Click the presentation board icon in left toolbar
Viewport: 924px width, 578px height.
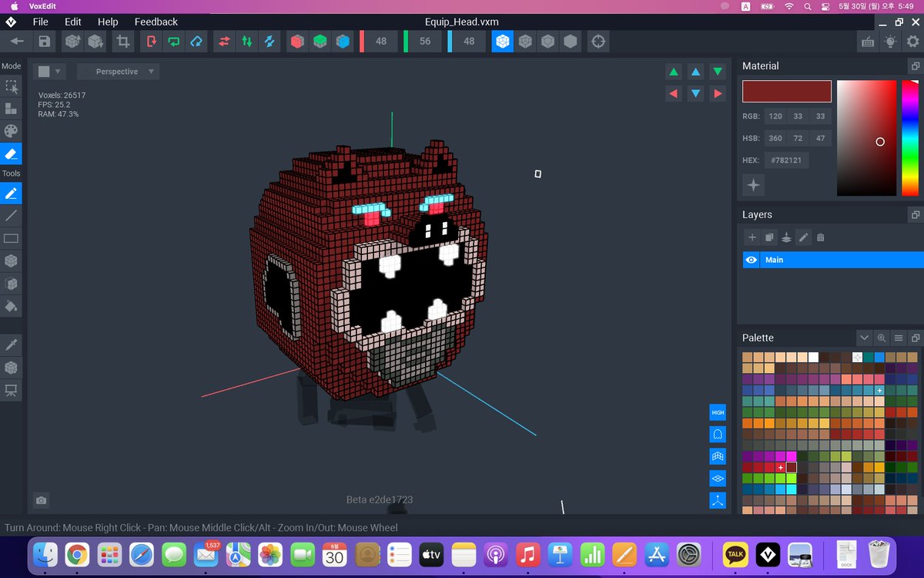pyautogui.click(x=11, y=390)
